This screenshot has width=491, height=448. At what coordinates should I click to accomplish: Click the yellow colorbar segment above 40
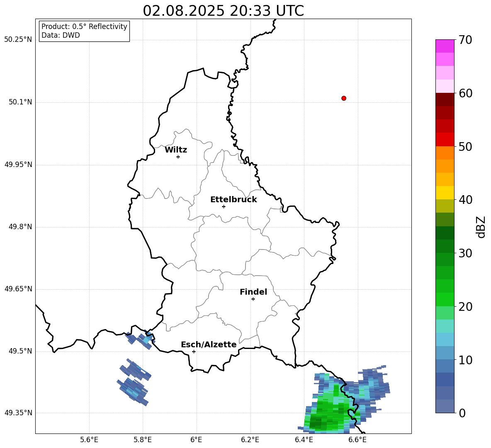[x=445, y=193]
